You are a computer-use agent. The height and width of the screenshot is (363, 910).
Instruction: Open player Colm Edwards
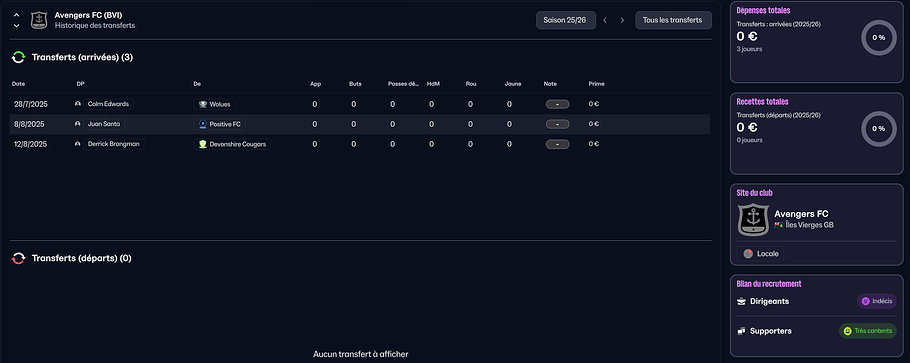tap(109, 105)
